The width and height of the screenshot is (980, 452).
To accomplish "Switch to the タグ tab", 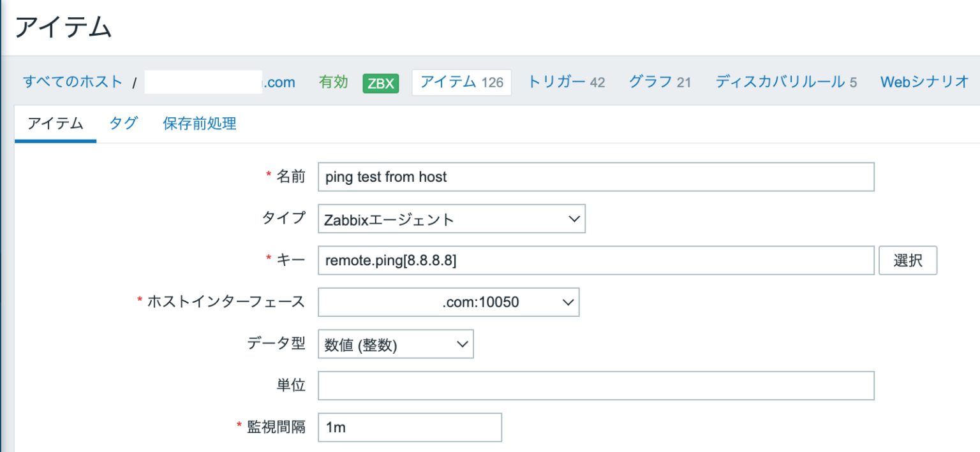I will (122, 124).
